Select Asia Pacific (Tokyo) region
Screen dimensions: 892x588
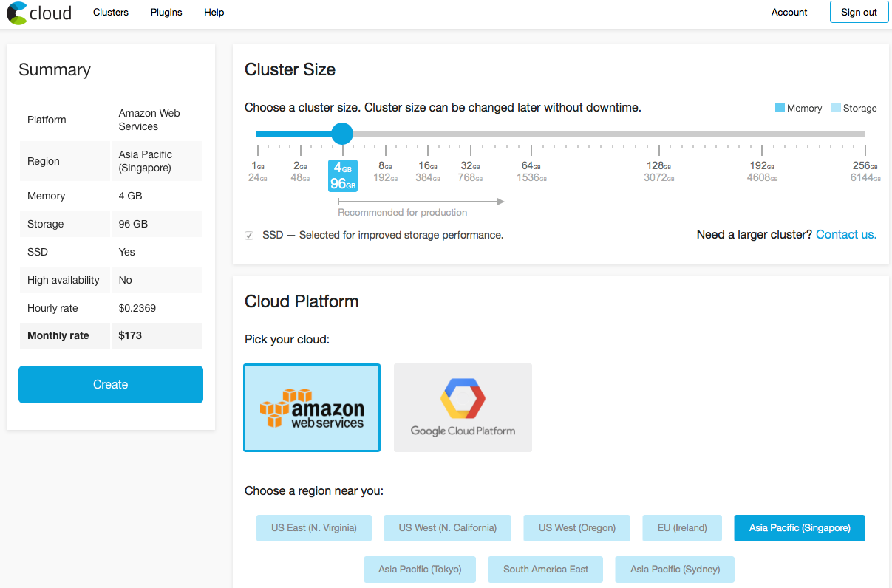coord(420,570)
